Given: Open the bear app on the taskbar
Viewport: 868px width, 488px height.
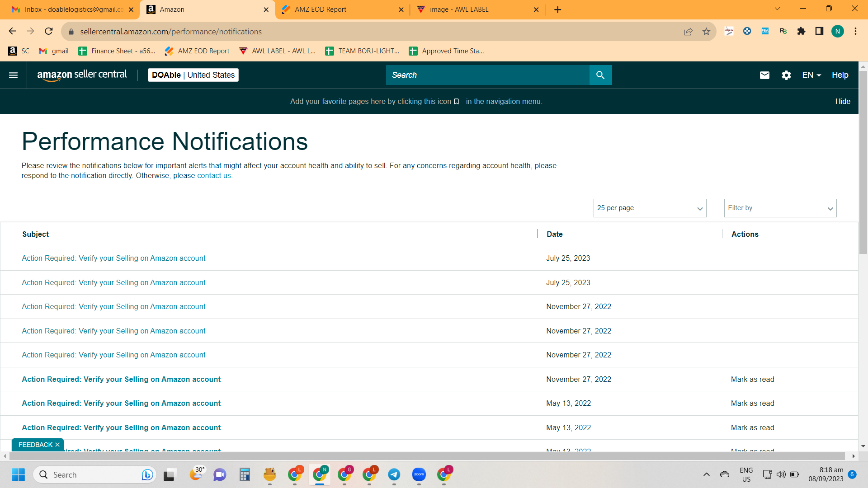Looking at the screenshot, I should (x=270, y=474).
